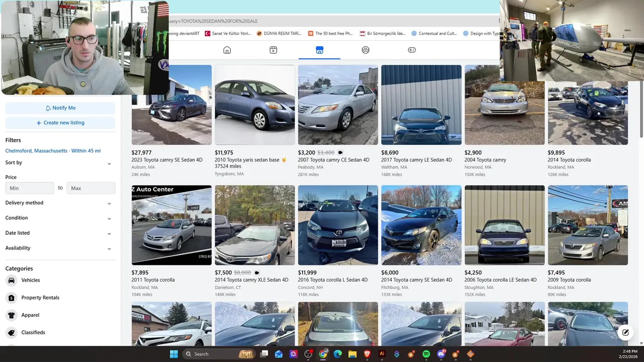Screen dimensions: 644x362
Task: Open the 2016 Toyota corolla L photo
Action: point(338,225)
